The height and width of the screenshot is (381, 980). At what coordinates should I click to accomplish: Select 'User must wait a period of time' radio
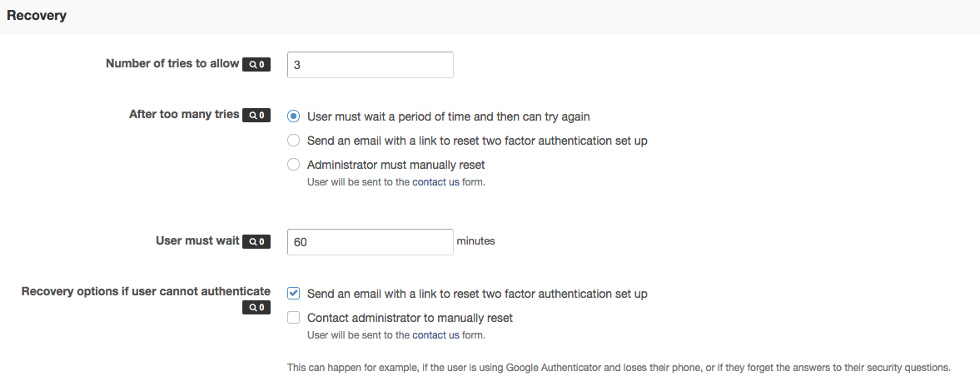coord(293,116)
